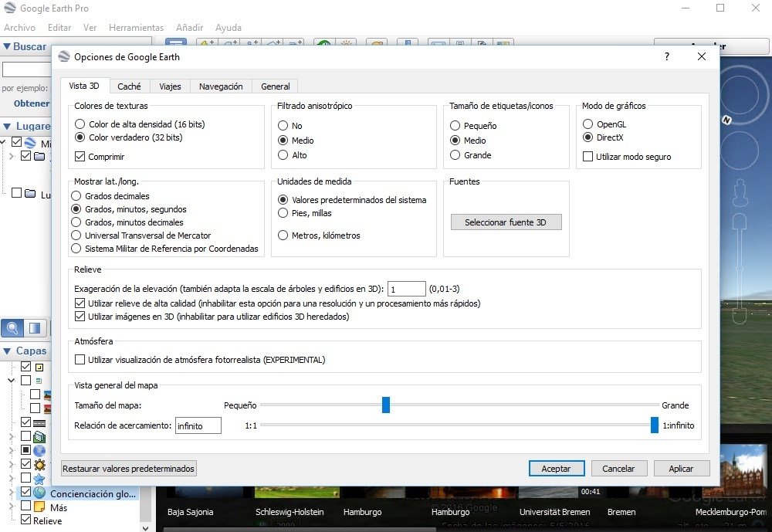Viewport: 772px width, 532px height.
Task: Choose Pies, millas units
Action: tap(283, 213)
